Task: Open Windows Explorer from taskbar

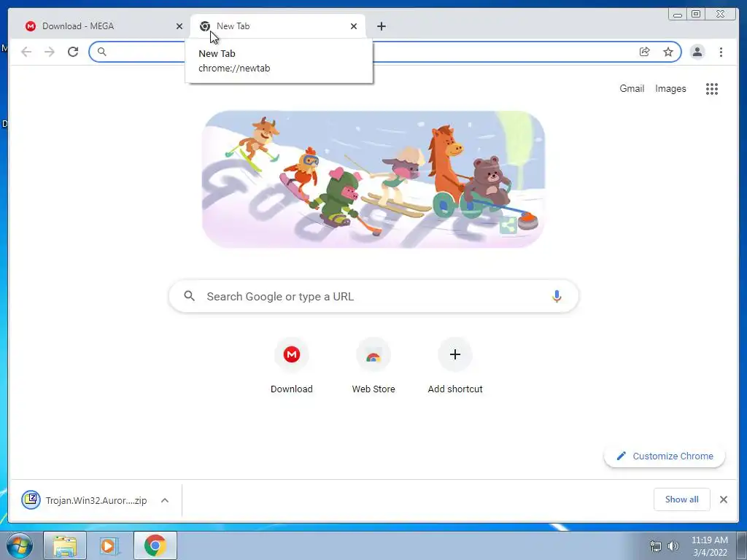Action: click(65, 545)
